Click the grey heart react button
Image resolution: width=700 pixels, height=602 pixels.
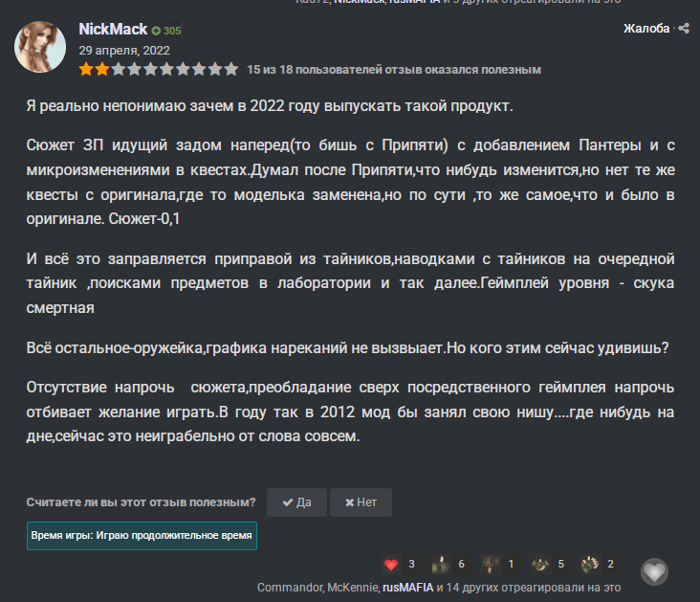(654, 571)
